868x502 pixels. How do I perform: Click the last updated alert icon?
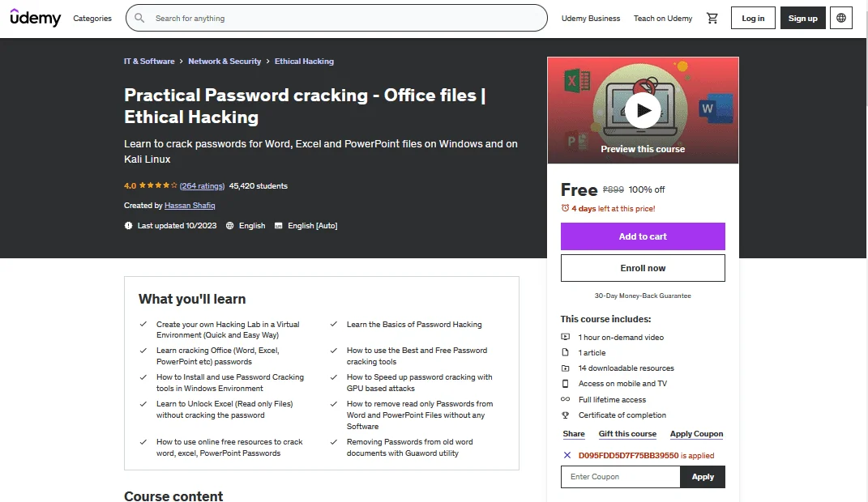pyautogui.click(x=128, y=226)
